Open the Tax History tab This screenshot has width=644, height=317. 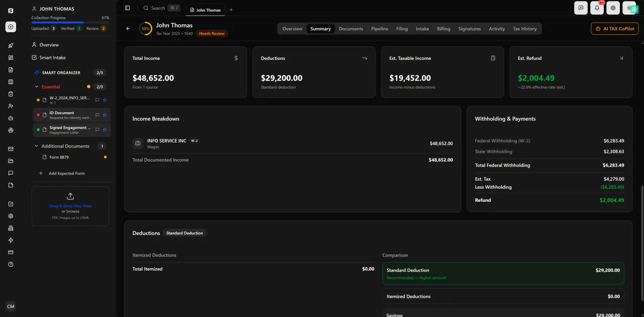tap(525, 29)
